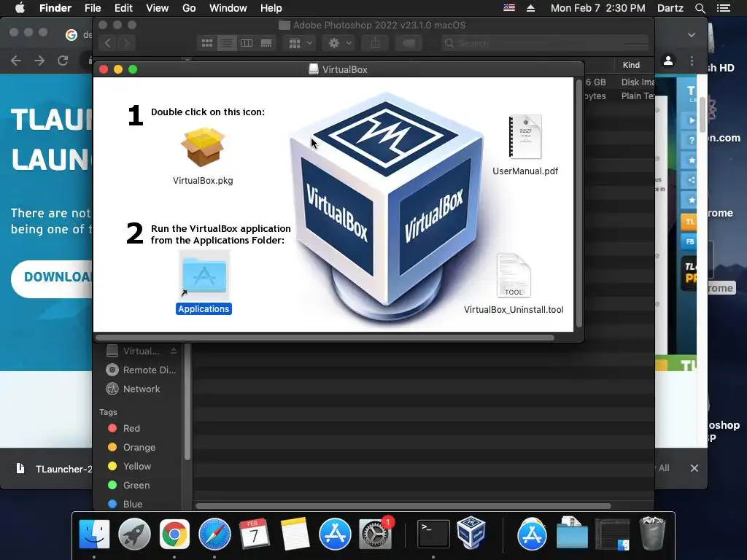Image resolution: width=747 pixels, height=560 pixels.
Task: Click the date and time in menu bar
Action: (598, 8)
